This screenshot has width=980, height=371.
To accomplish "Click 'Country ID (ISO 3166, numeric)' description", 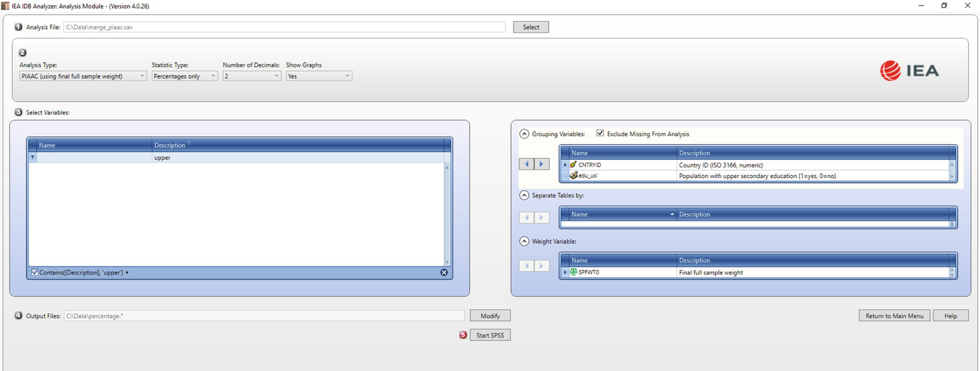I will coord(721,165).
